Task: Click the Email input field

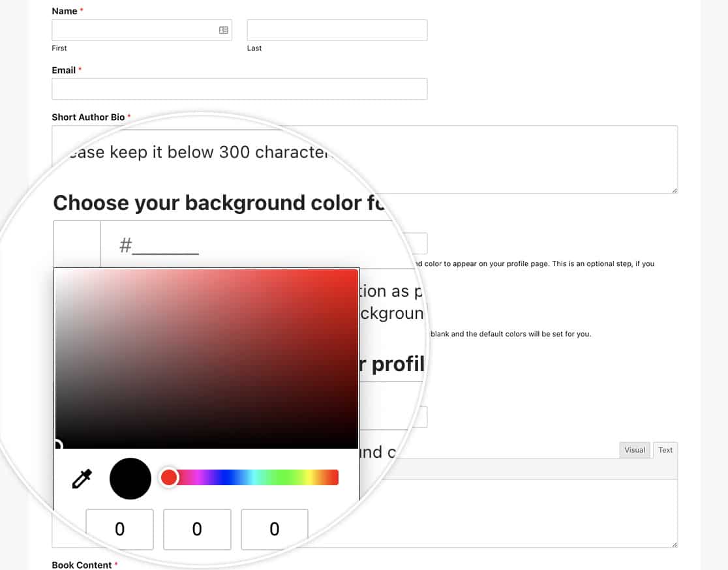Action: (239, 89)
